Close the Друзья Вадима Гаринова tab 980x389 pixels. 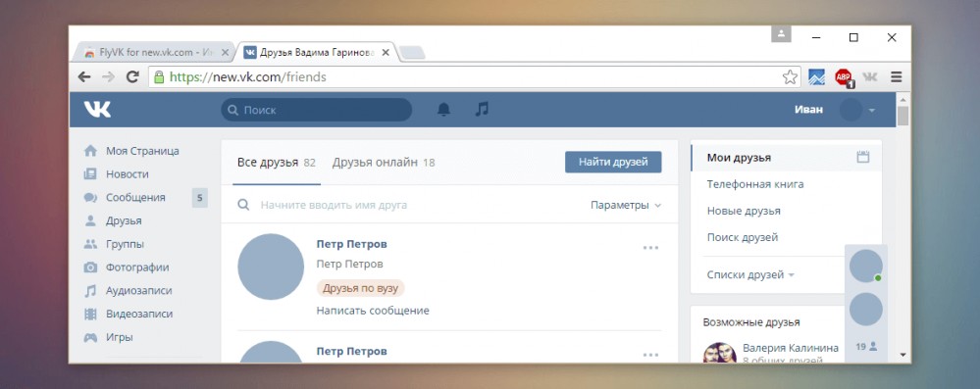point(386,53)
